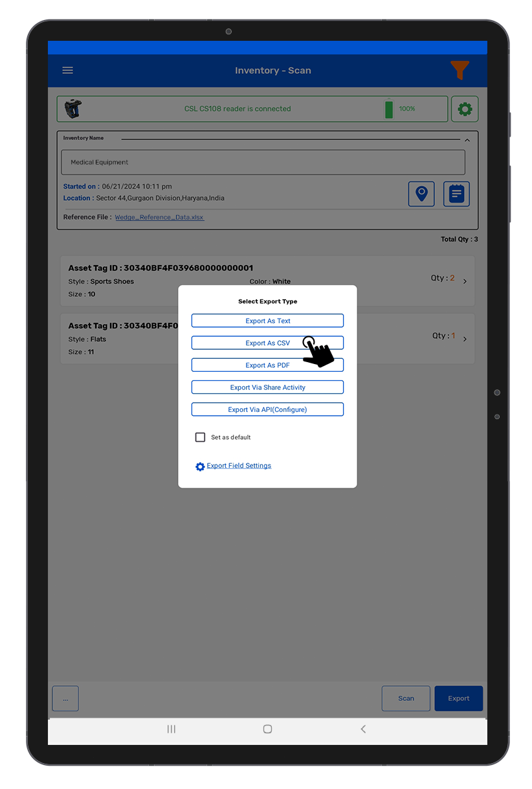532x789 pixels.
Task: Select Export Via API(Configure) option
Action: (x=267, y=409)
